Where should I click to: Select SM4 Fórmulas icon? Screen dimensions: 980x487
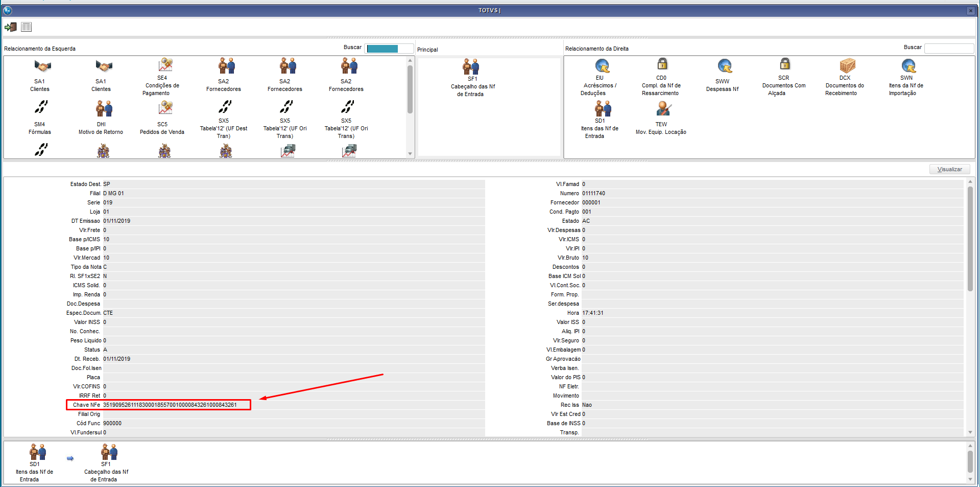point(41,107)
